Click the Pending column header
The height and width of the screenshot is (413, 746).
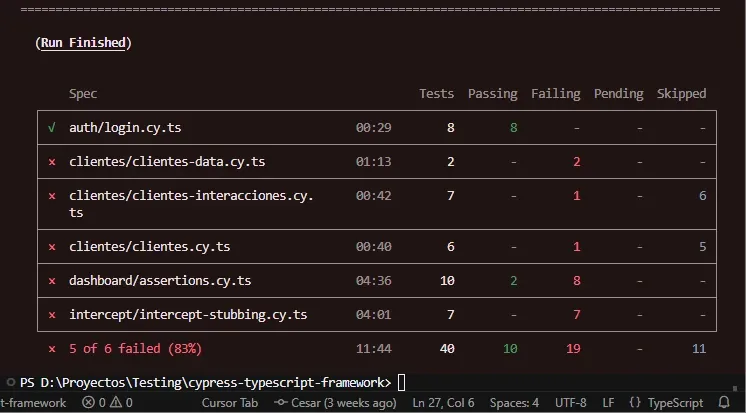point(618,94)
